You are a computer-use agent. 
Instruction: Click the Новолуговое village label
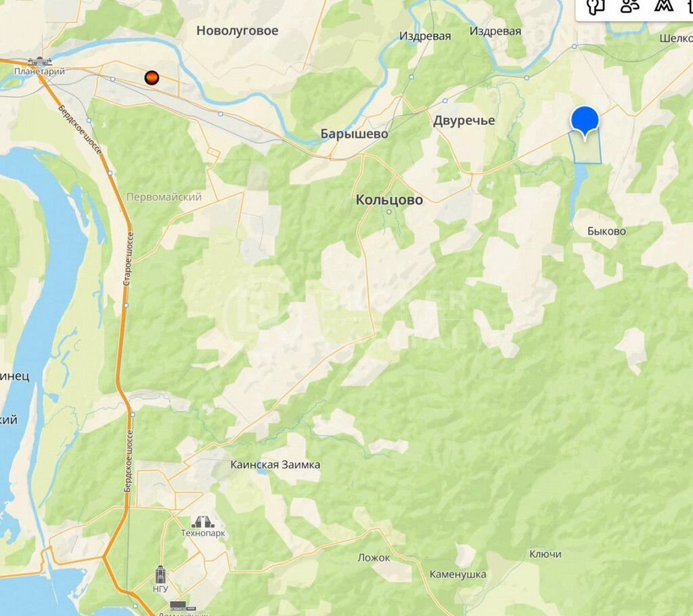238,30
